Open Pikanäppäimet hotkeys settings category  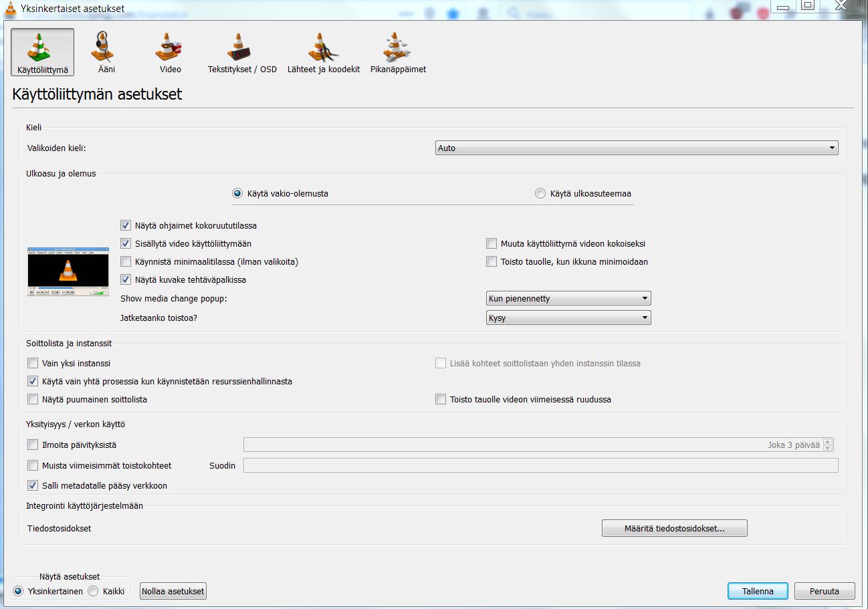click(398, 52)
